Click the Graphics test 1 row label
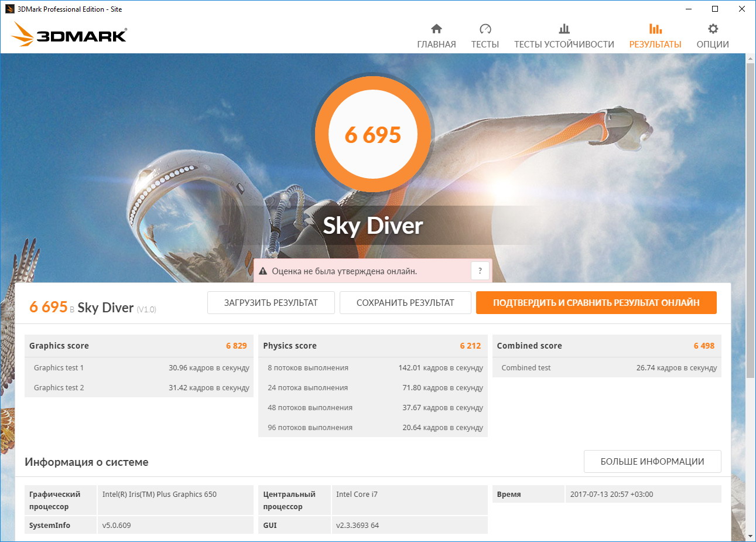 point(59,368)
